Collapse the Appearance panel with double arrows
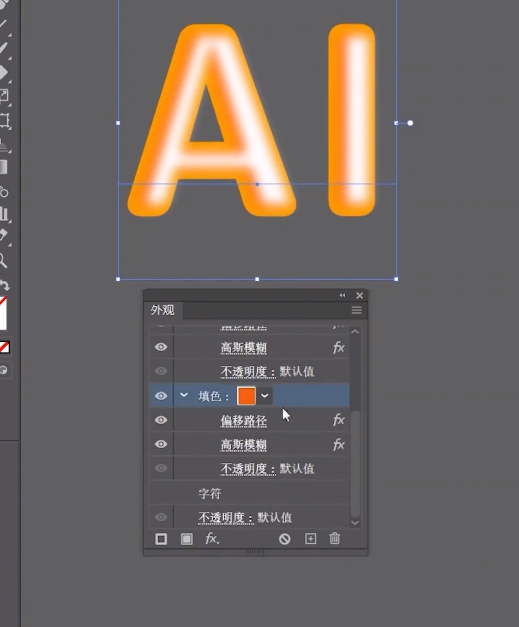 [x=342, y=295]
